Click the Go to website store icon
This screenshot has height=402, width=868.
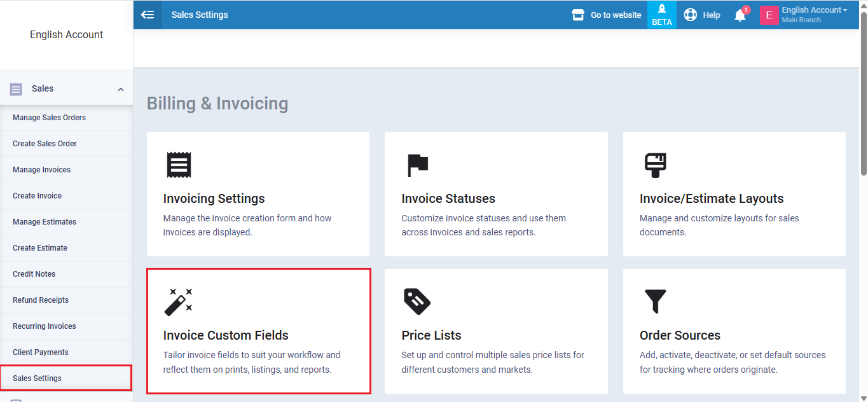pyautogui.click(x=578, y=15)
